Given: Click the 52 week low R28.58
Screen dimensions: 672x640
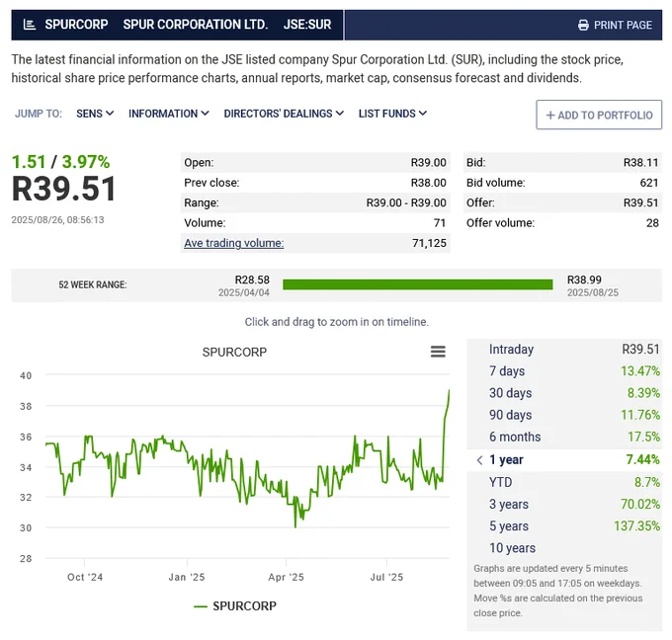Looking at the screenshot, I should [x=252, y=280].
